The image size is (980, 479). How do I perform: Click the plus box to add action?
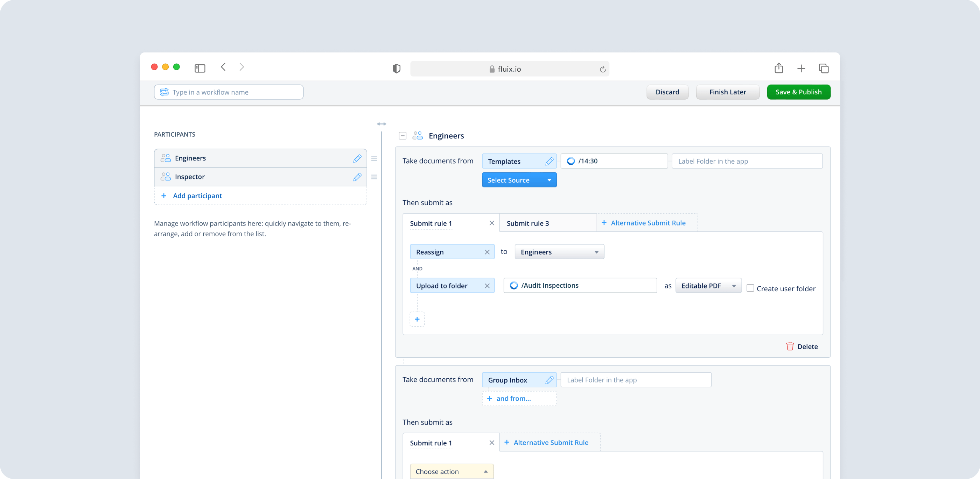(x=417, y=319)
